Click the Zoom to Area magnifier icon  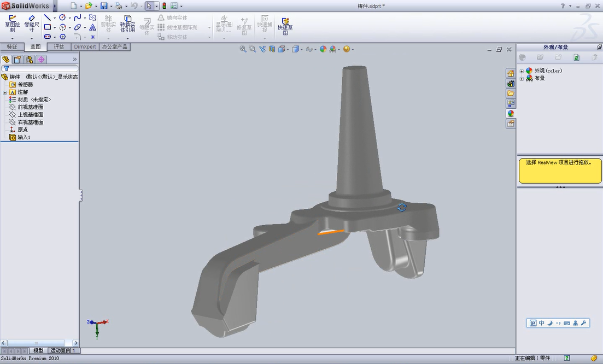tap(252, 49)
